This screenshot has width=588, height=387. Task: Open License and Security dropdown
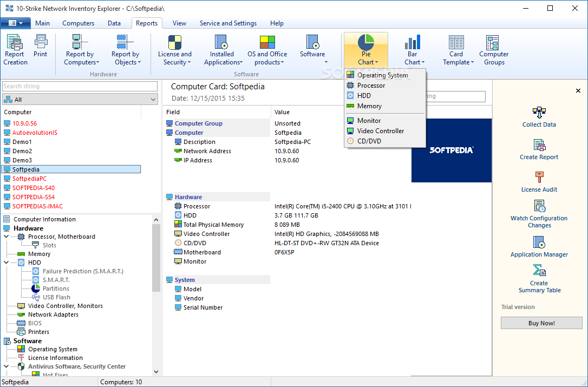(175, 50)
